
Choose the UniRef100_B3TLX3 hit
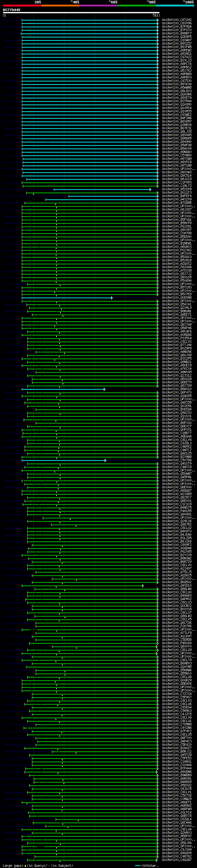pos(176,60)
